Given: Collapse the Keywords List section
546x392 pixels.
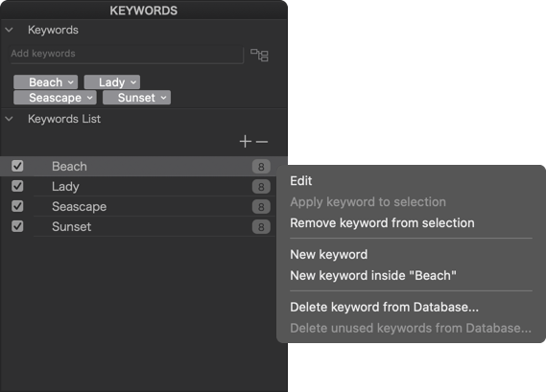Looking at the screenshot, I should (9, 119).
